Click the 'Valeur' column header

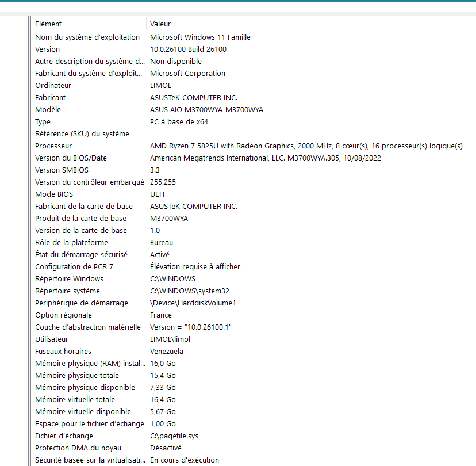(x=160, y=24)
